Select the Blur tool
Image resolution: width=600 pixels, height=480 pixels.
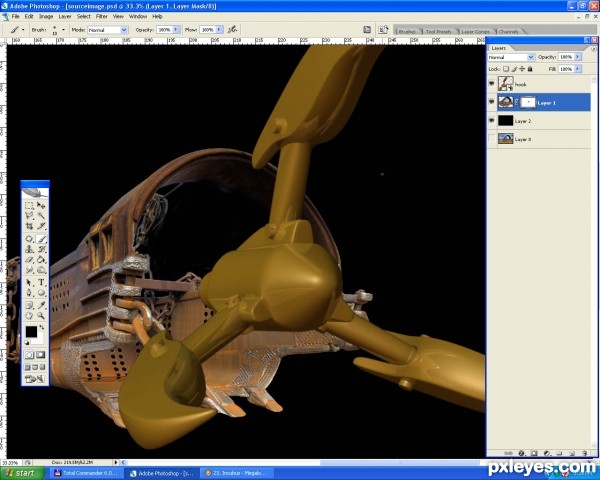(29, 270)
